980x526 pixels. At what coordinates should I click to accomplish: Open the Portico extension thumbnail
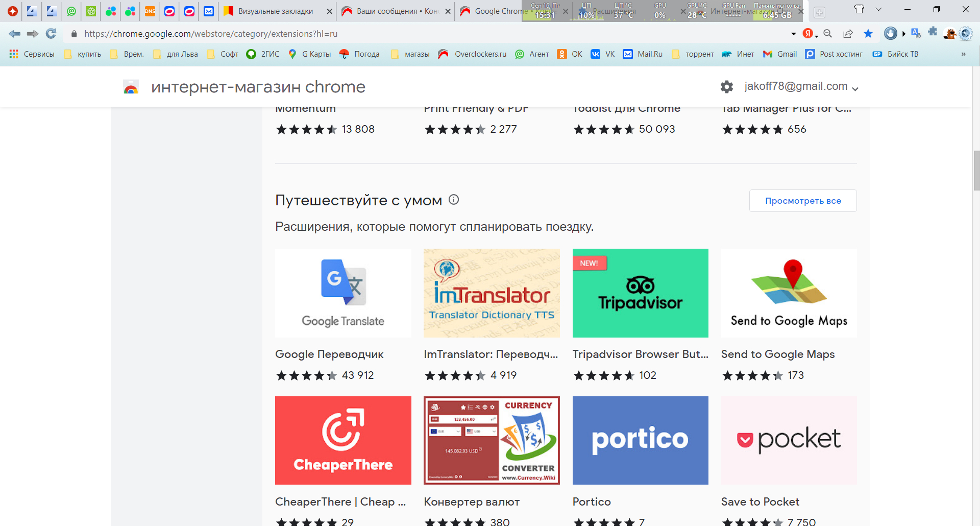coord(641,440)
